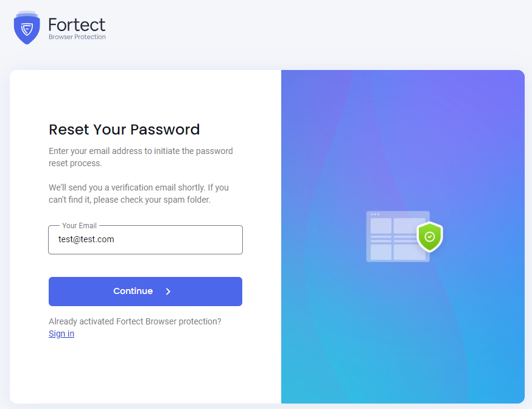This screenshot has width=532, height=409.
Task: Click the Browser Protection subtitle
Action: (77, 37)
